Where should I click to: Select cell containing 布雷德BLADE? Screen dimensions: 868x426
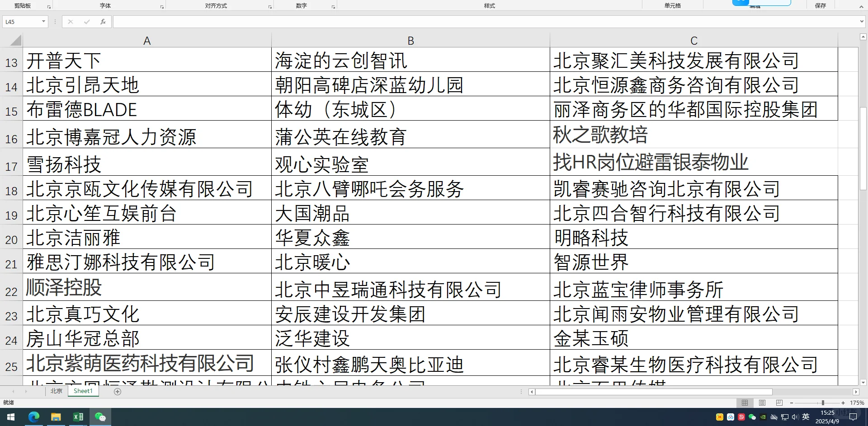click(x=147, y=109)
